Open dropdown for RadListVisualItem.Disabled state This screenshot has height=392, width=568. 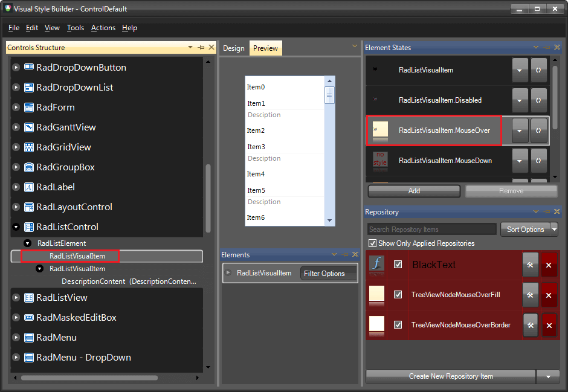[520, 100]
